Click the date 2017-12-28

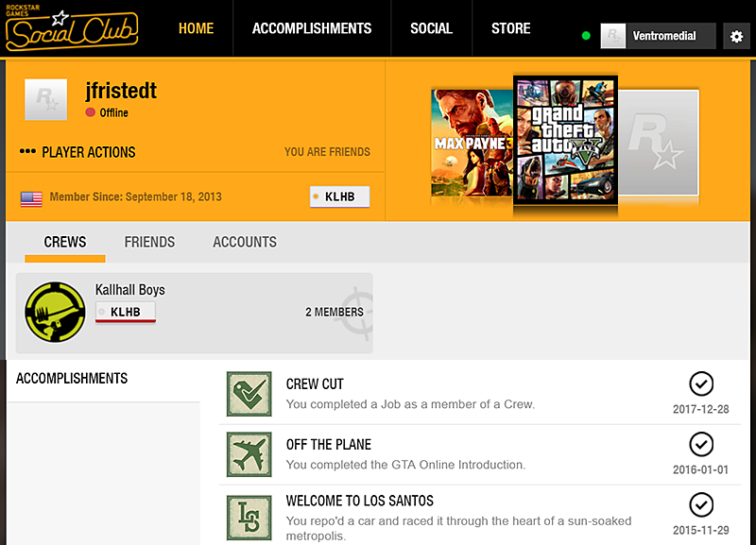click(x=701, y=409)
